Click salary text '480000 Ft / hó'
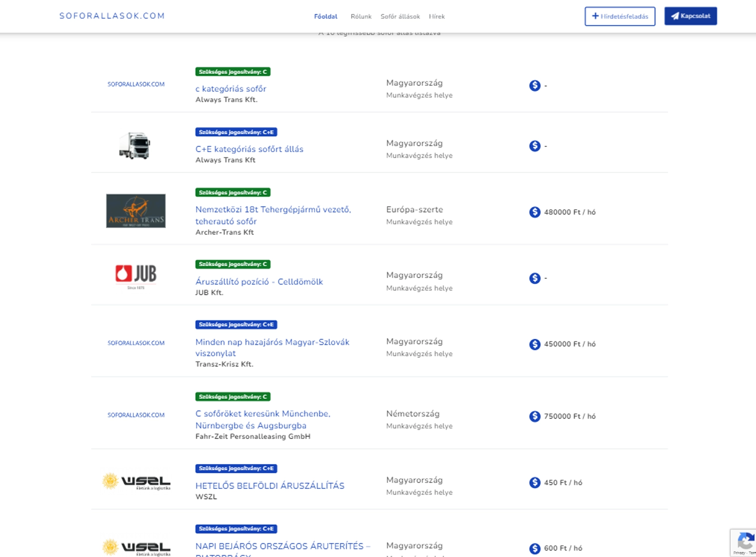Image resolution: width=756 pixels, height=557 pixels. coord(570,212)
